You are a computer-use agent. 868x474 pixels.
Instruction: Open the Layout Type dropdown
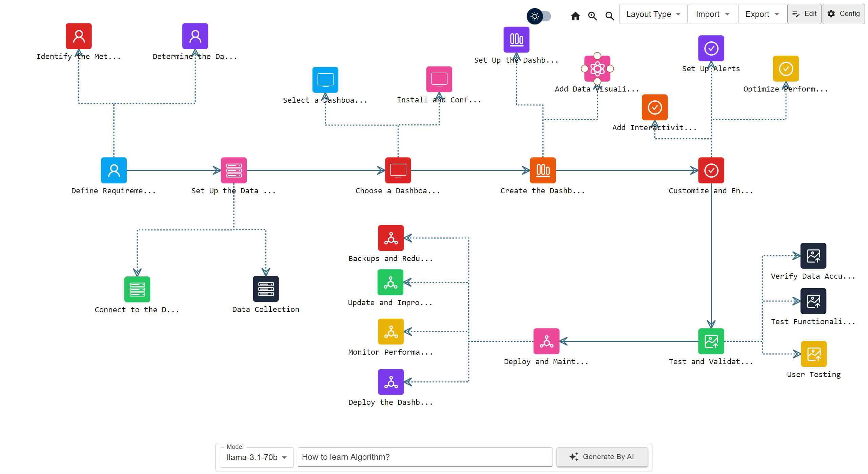653,14
